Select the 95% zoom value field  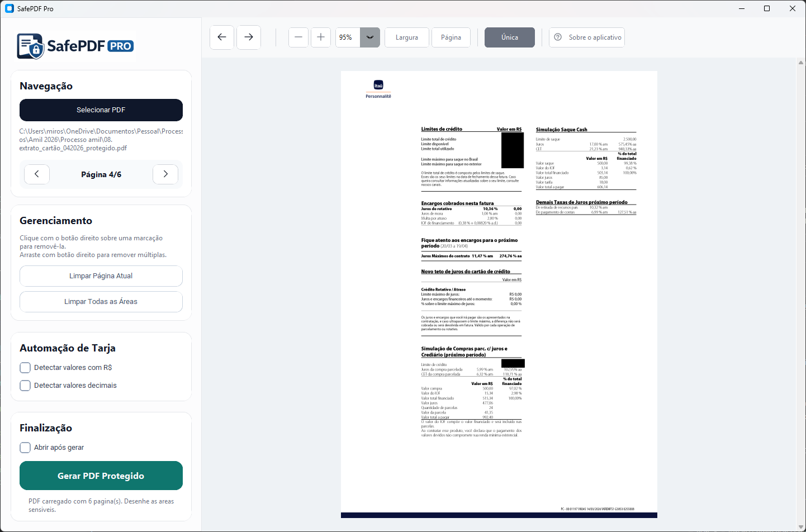pos(347,37)
